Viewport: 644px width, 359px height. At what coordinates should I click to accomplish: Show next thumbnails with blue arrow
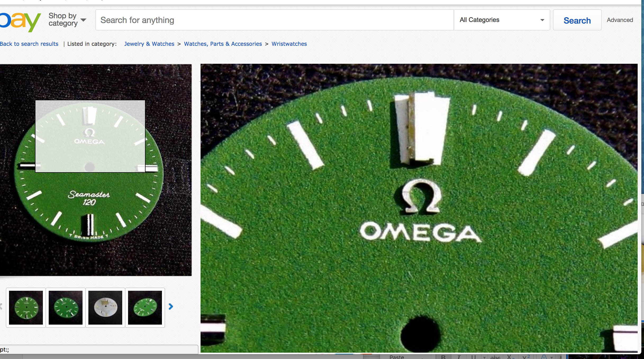tap(171, 307)
